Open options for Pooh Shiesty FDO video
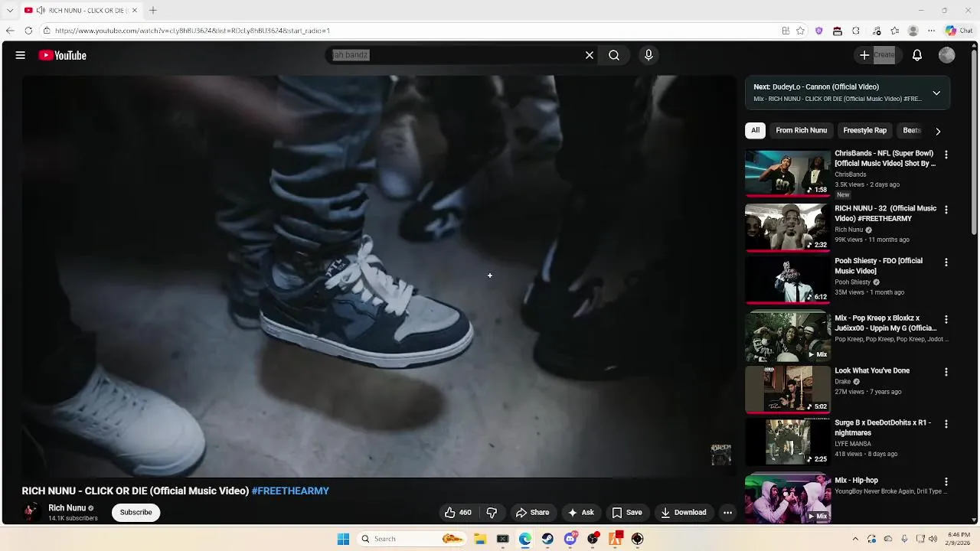Viewport: 980px width, 551px height. pos(946,262)
